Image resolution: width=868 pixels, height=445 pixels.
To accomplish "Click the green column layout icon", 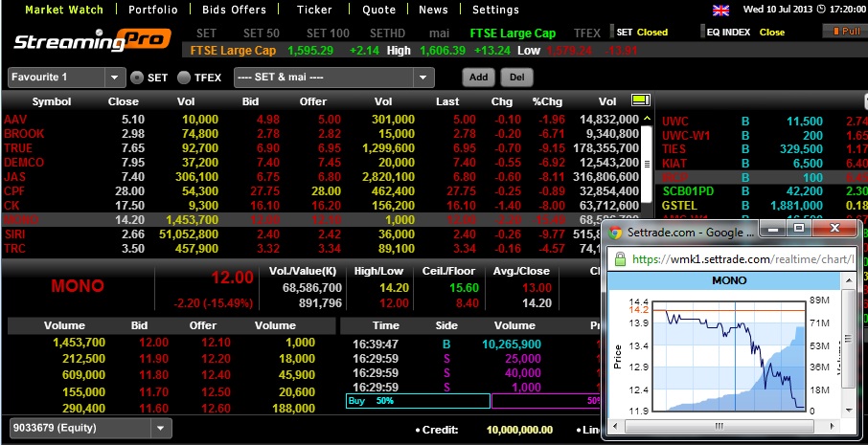I will [640, 100].
